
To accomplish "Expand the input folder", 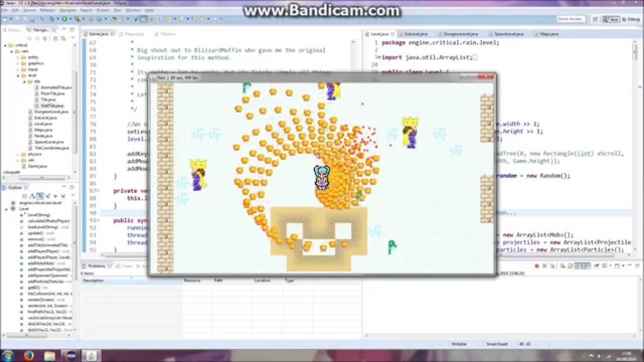I will click(x=18, y=69).
